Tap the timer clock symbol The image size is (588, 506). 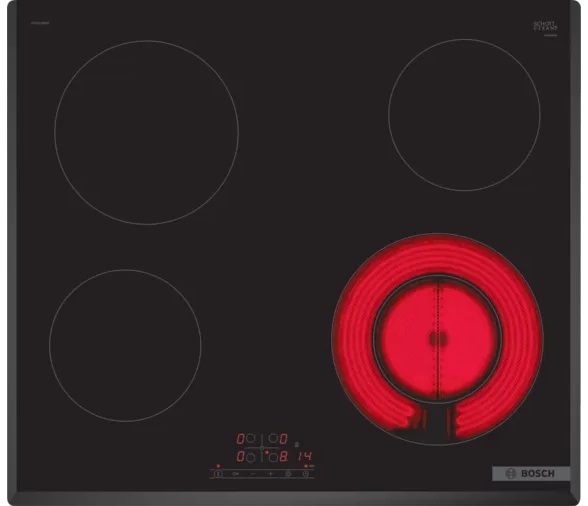click(306, 474)
